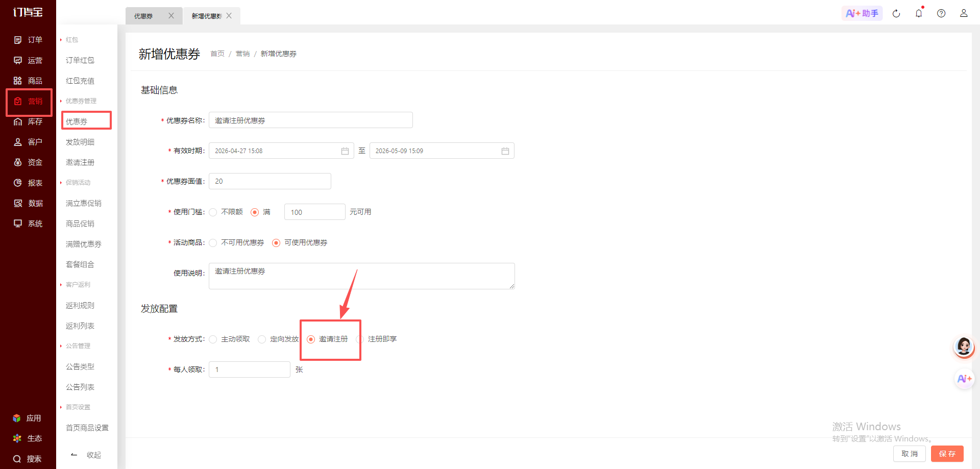Choose 不可用优惠券 for activity goods
980x469 pixels.
[213, 243]
